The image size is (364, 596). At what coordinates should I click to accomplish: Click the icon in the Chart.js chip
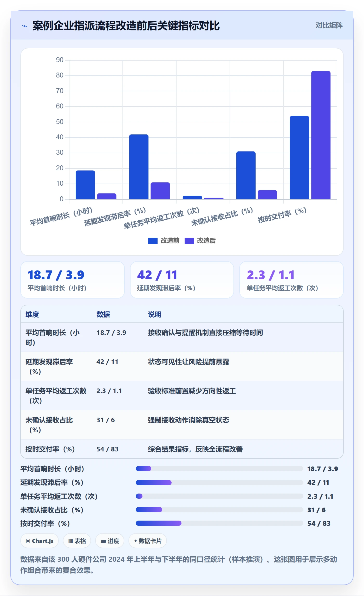[x=28, y=541]
